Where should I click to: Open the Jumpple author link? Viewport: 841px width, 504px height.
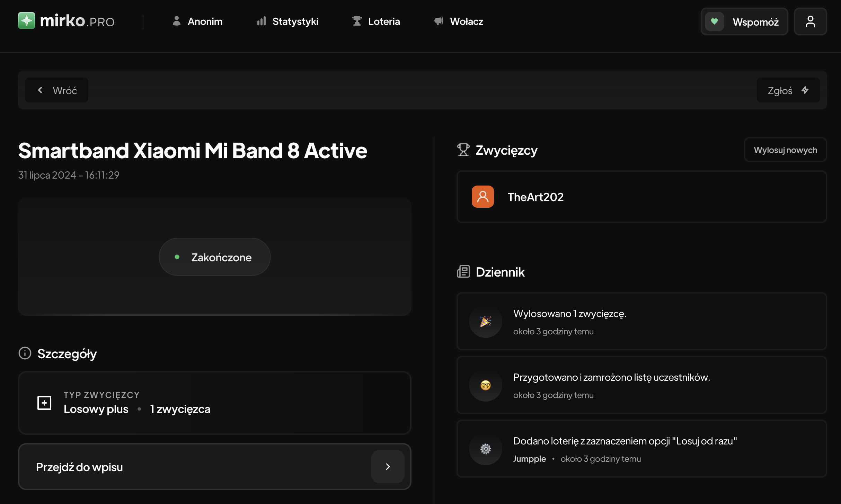pos(529,459)
